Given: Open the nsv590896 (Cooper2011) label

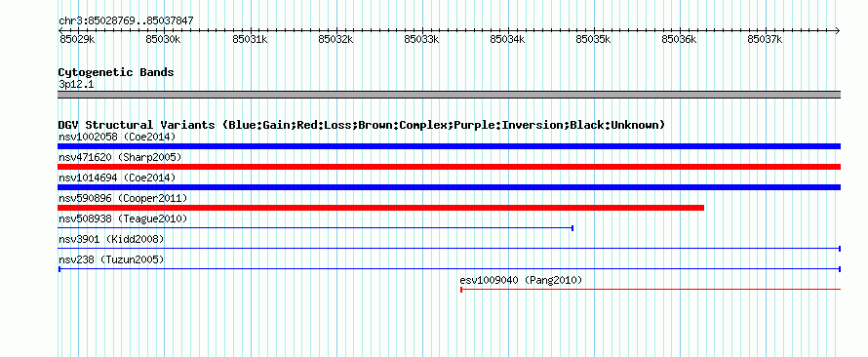Looking at the screenshot, I should pos(123,198).
